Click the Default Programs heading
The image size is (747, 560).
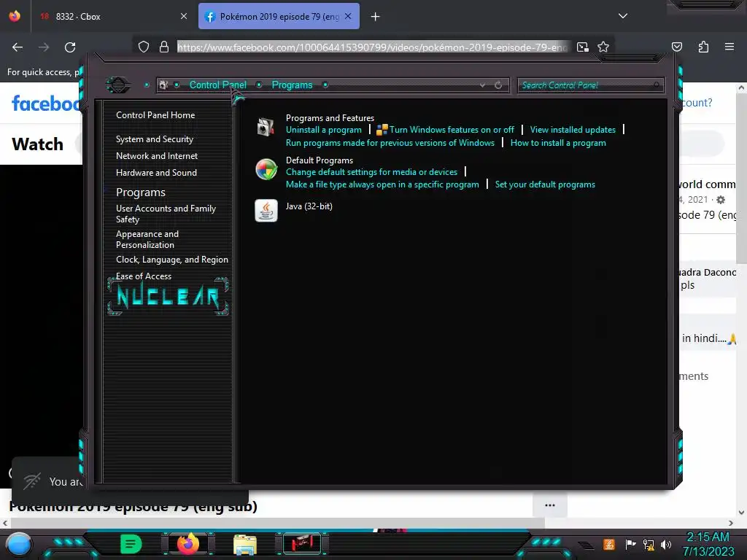coord(320,160)
